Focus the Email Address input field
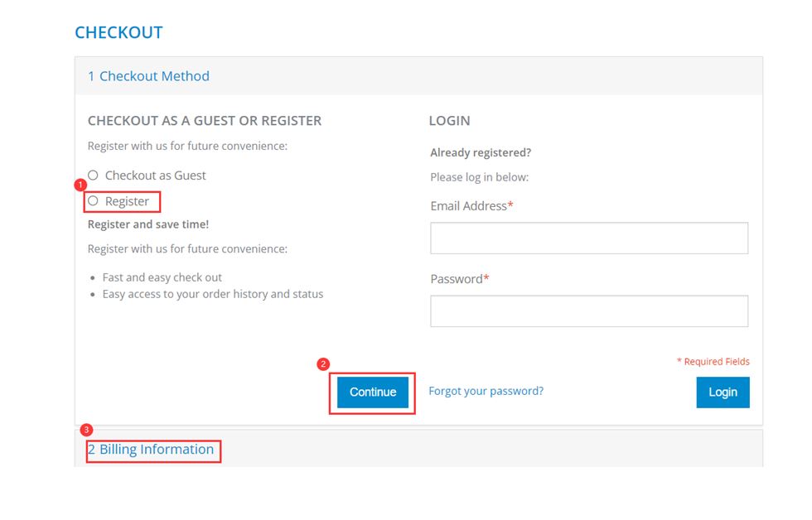812x520 pixels. click(588, 238)
